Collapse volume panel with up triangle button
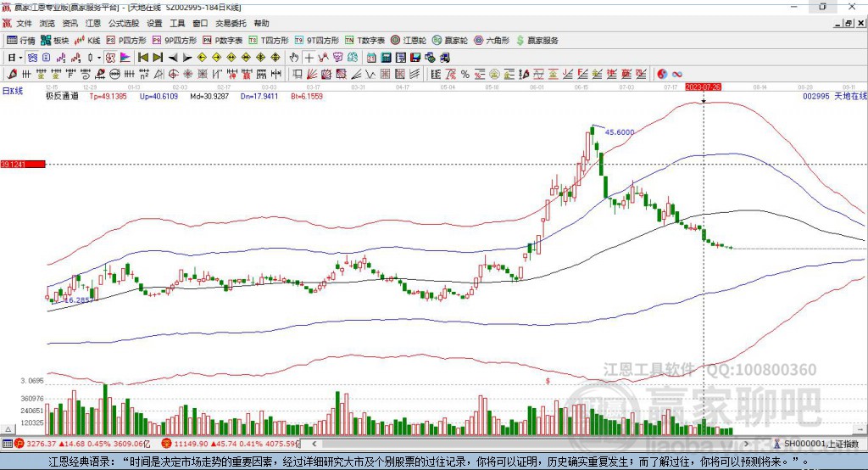 click(x=8, y=429)
